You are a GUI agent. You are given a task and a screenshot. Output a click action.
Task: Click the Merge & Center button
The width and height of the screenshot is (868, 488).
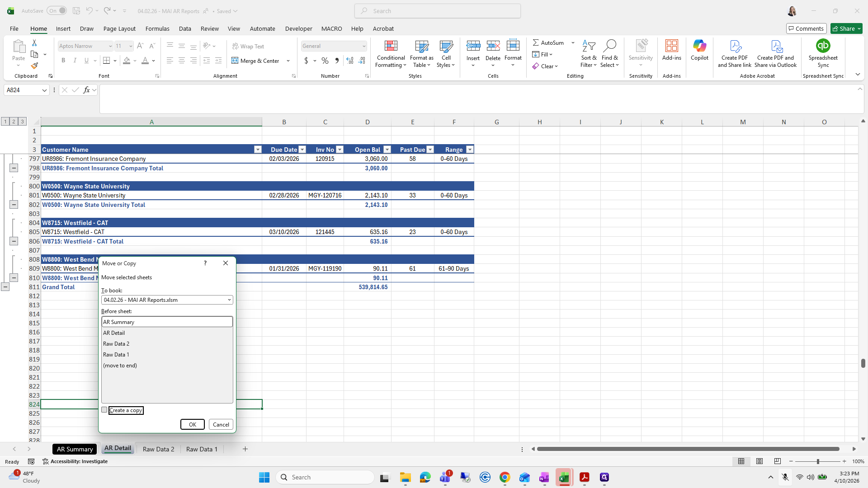pos(256,61)
